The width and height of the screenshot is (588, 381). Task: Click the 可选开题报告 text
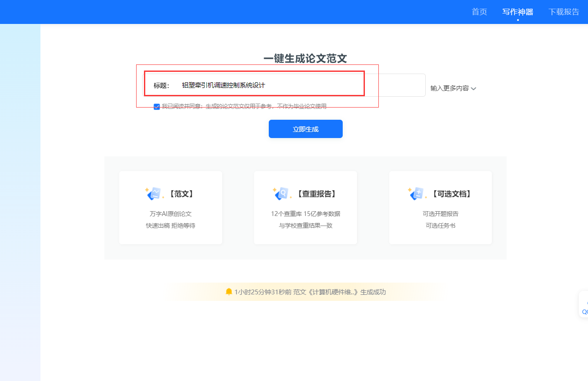click(441, 214)
